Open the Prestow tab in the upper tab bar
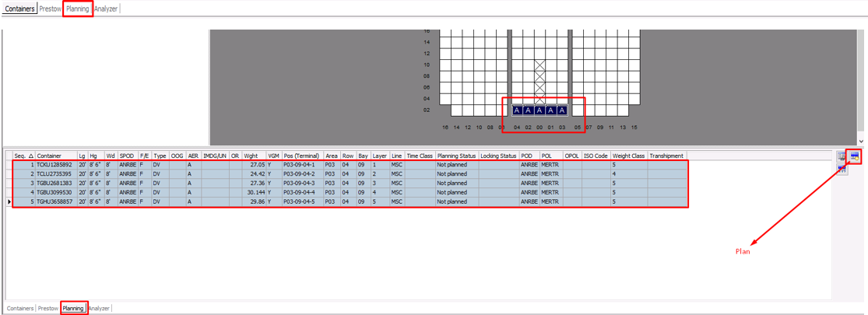 click(51, 9)
